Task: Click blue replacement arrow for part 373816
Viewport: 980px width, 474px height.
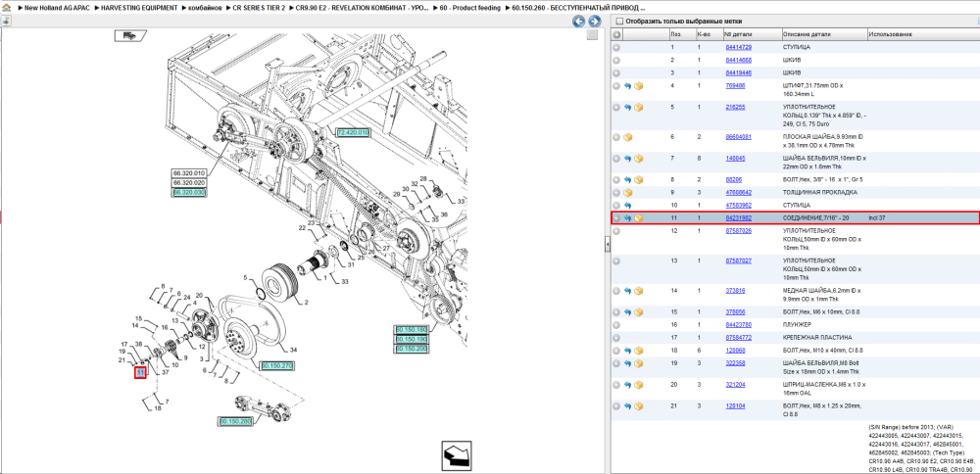Action: [x=627, y=291]
